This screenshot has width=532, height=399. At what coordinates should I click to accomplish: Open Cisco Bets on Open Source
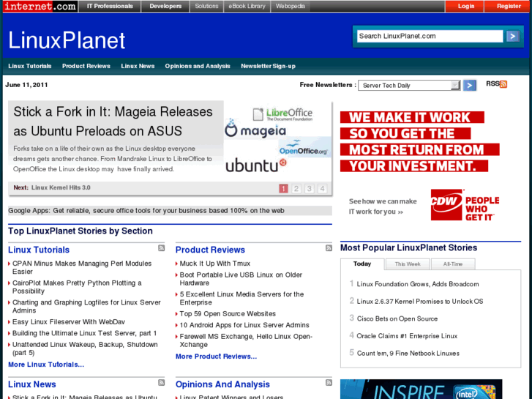pos(397,319)
